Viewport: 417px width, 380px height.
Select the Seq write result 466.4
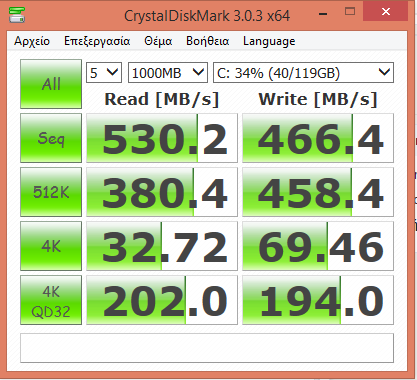[x=318, y=138]
